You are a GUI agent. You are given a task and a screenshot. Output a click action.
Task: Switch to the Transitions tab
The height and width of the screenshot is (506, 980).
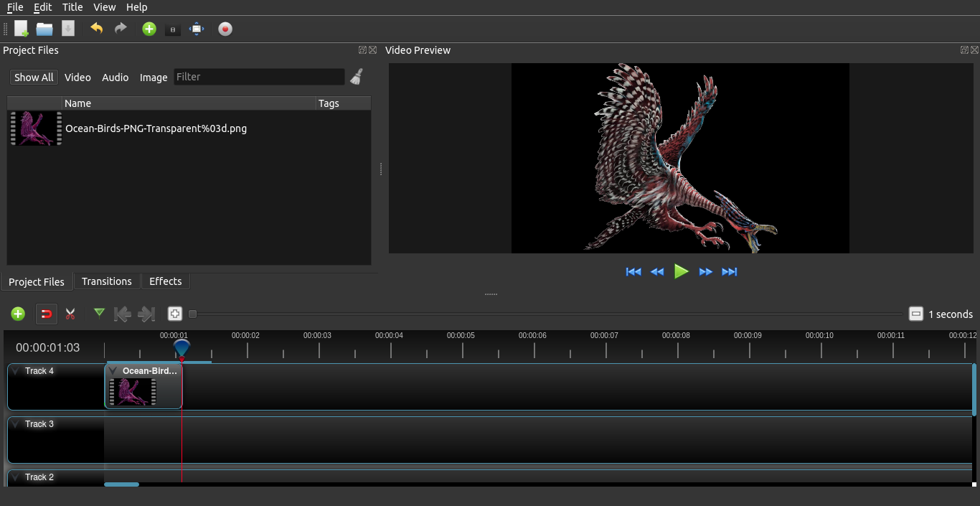(106, 281)
